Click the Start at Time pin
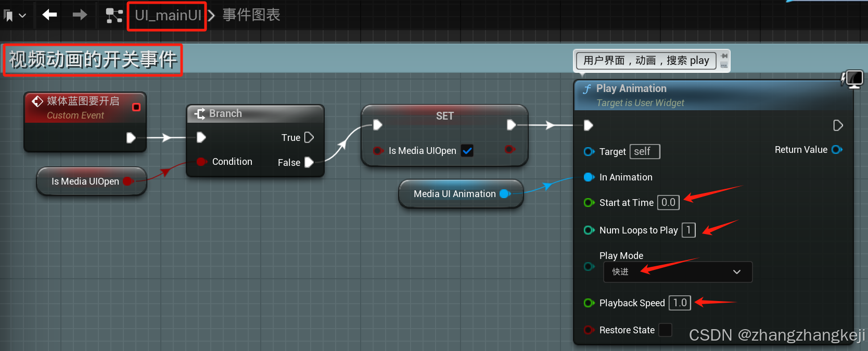 pyautogui.click(x=589, y=203)
